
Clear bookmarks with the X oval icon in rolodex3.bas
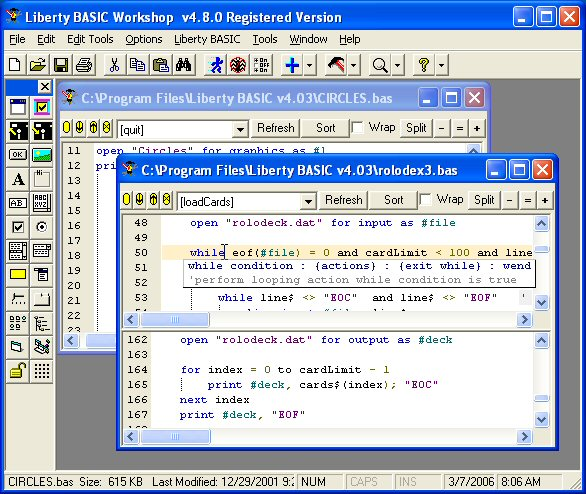tap(167, 200)
